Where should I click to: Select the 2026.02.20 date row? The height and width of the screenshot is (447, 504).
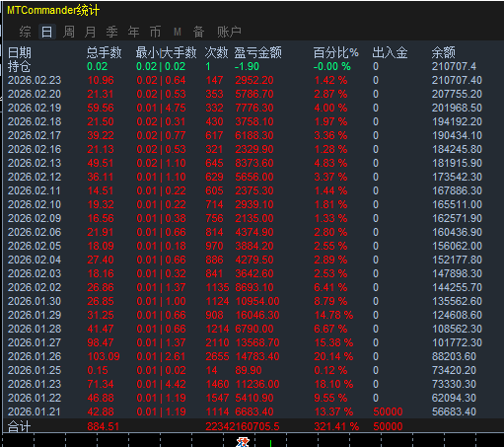coord(35,94)
